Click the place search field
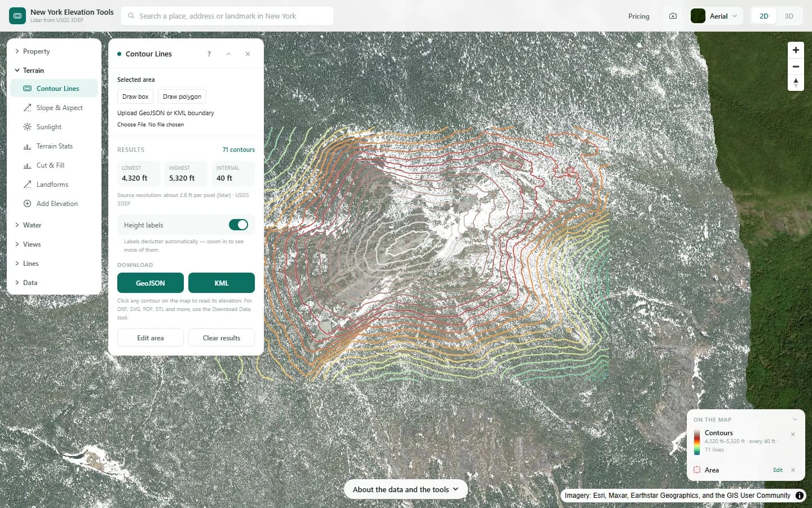This screenshot has height=508, width=812. tap(227, 16)
